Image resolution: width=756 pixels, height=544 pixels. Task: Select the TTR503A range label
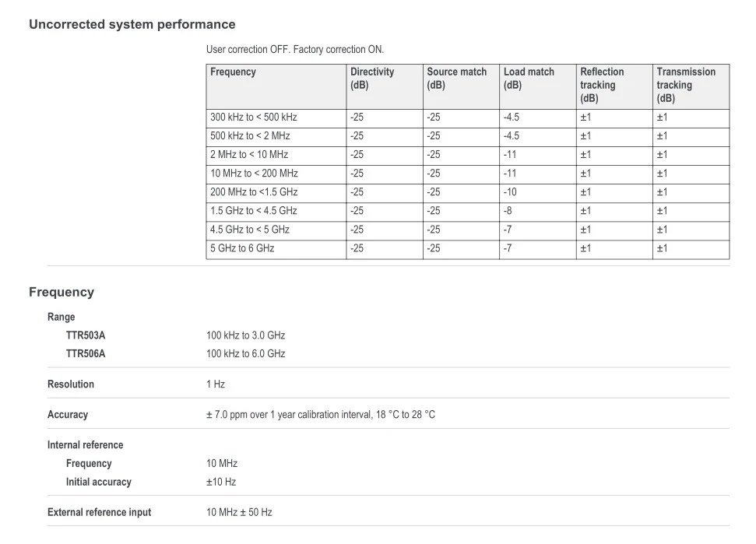pos(86,335)
